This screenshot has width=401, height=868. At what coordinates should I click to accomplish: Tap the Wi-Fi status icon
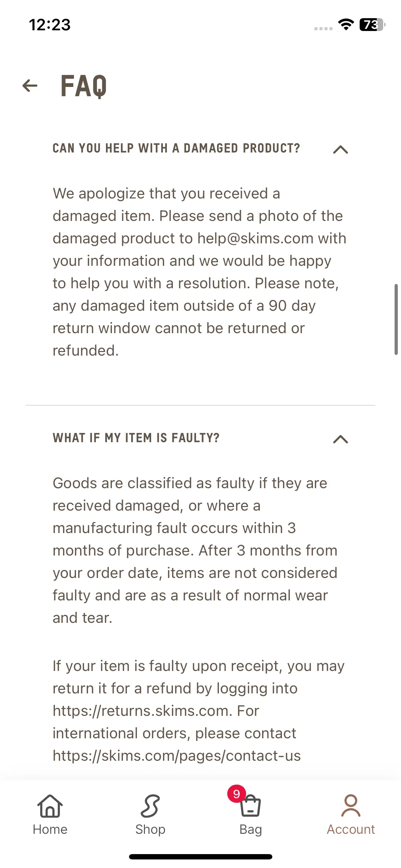click(346, 25)
